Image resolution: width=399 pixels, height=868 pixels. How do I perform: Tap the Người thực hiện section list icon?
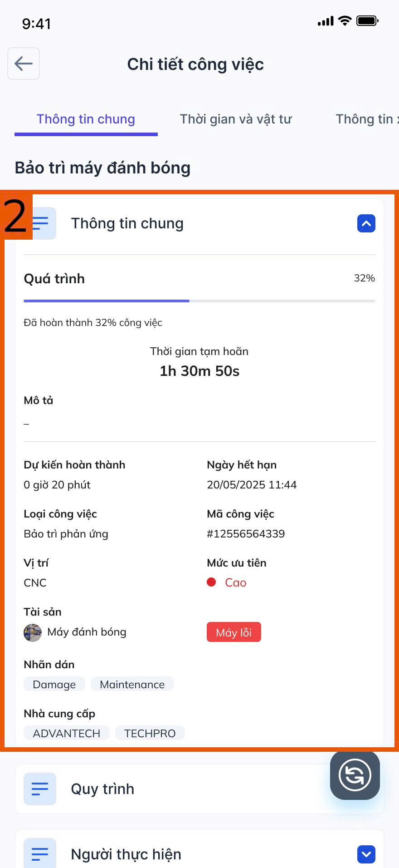pos(40,854)
